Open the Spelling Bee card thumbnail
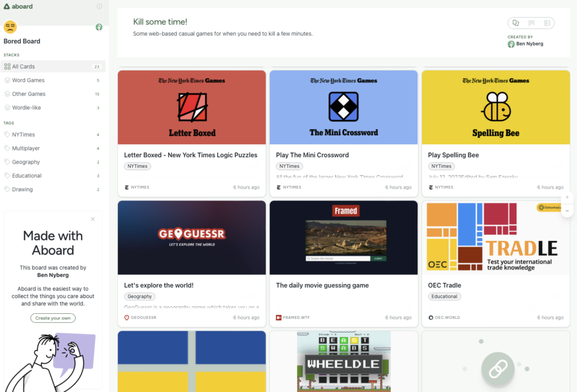577x392 pixels. tap(496, 108)
